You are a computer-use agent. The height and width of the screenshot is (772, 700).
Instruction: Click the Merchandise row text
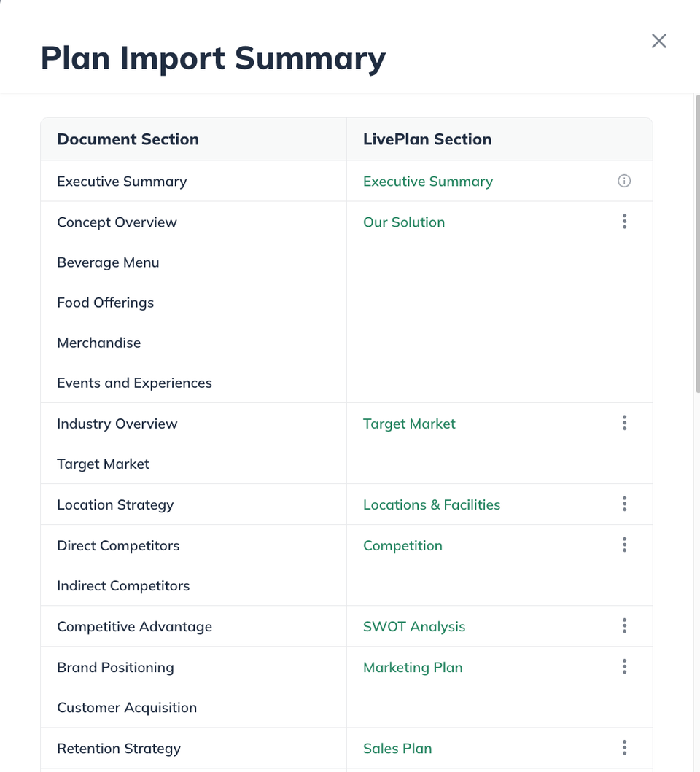coord(98,343)
